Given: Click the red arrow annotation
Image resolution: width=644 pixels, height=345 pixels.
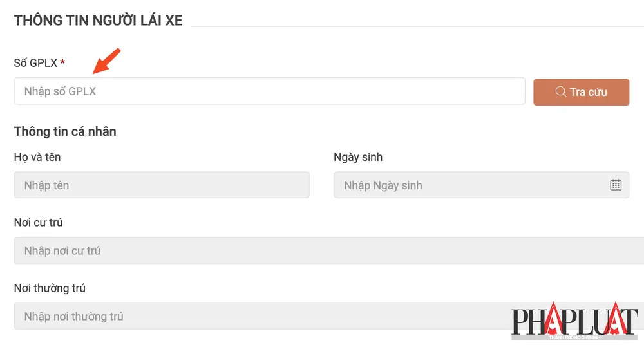Looking at the screenshot, I should click(106, 61).
